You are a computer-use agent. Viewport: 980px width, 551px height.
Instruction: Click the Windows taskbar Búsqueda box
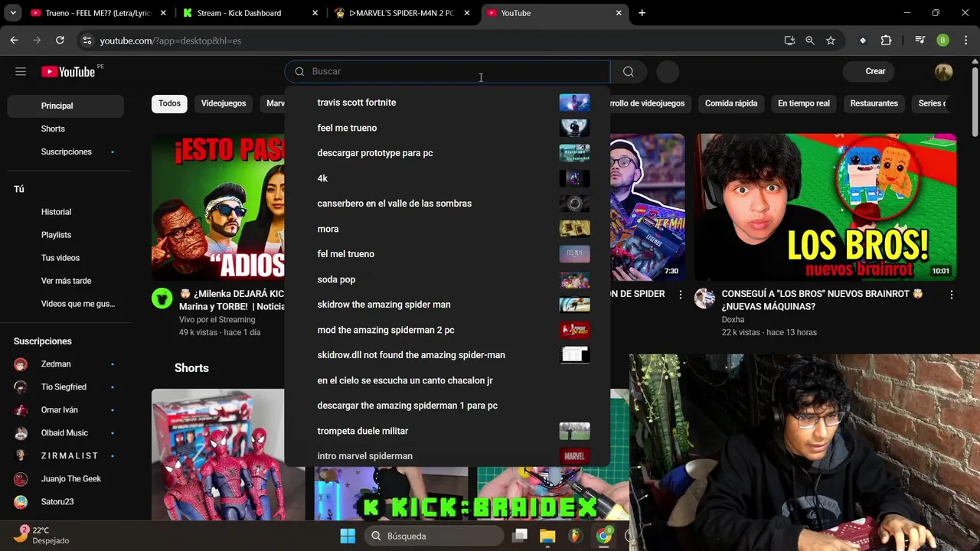pyautogui.click(x=433, y=536)
